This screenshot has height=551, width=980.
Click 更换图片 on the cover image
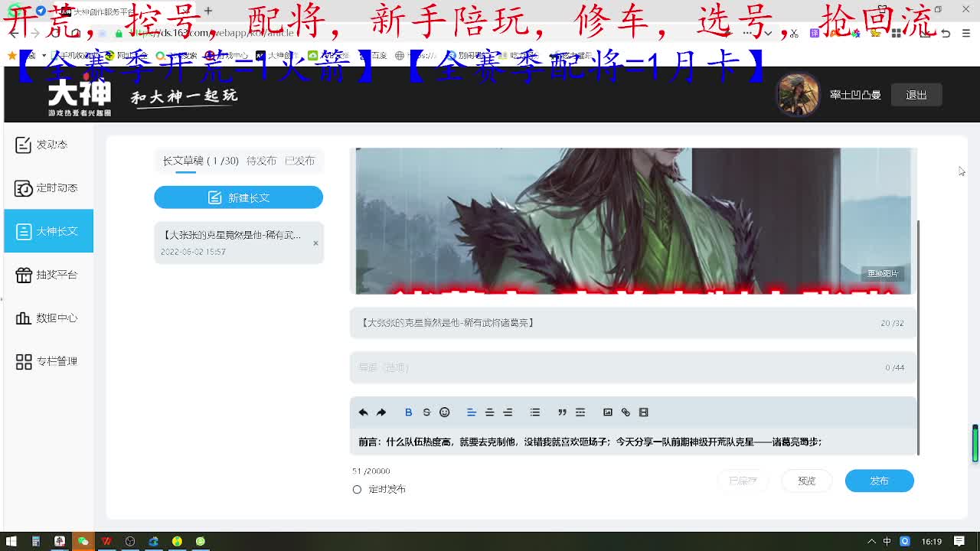(883, 274)
